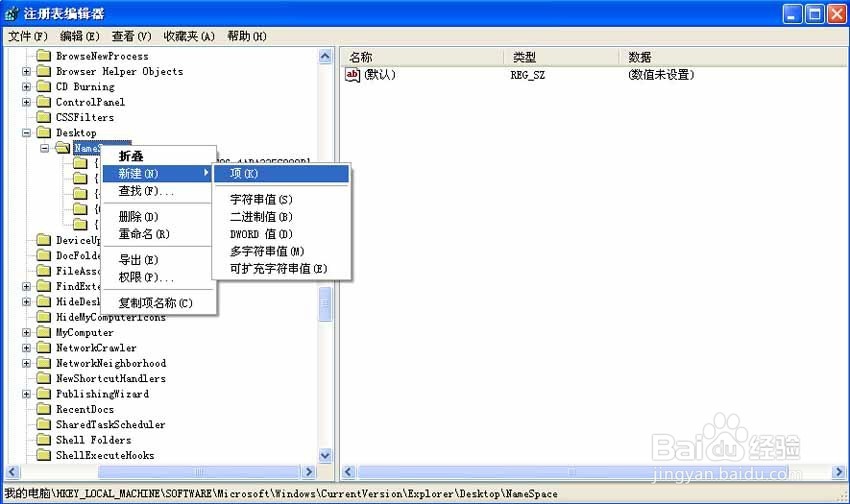
Task: Click the (数值未设置) data cell
Action: 661,75
